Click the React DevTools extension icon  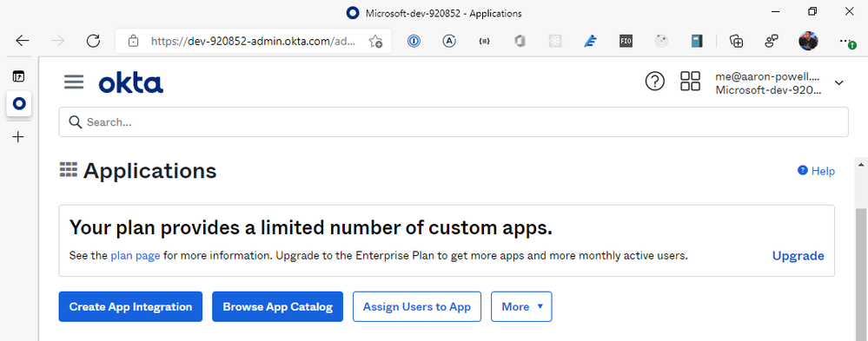[x=555, y=41]
